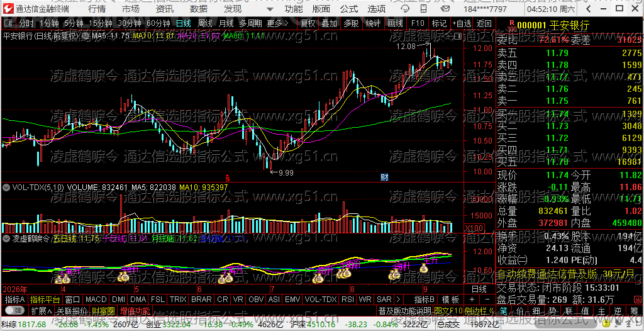This screenshot has width=644, height=331.
Task: Click the window restore icon near chart top right
Action: [x=458, y=36]
